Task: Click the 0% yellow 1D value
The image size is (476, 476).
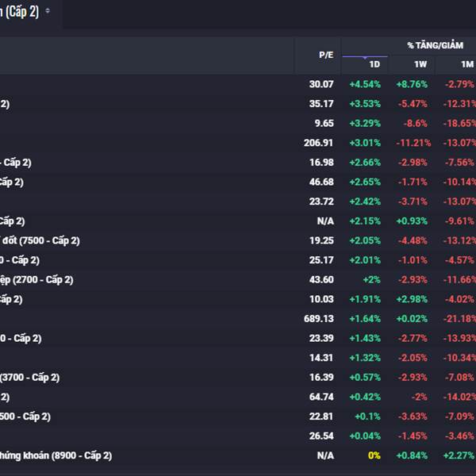Action: [x=374, y=455]
